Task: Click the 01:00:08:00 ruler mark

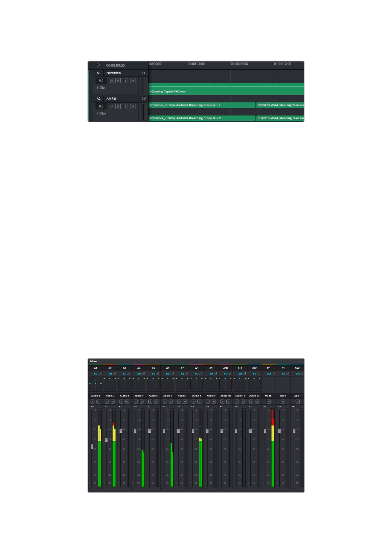Action: 239,64
